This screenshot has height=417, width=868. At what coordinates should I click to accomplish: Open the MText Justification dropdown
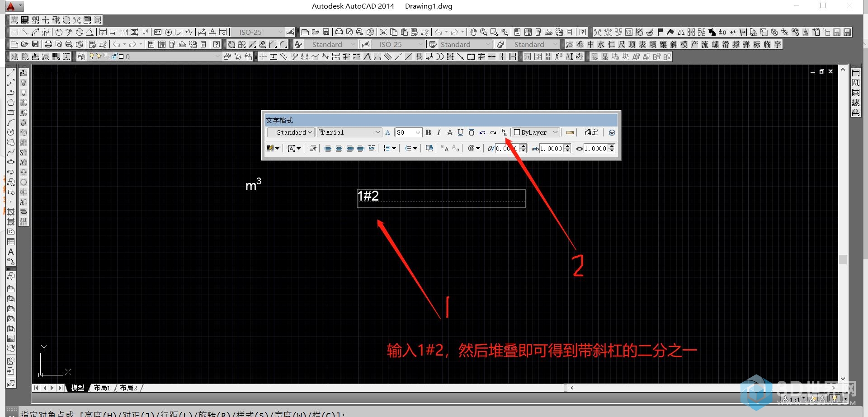(x=294, y=148)
